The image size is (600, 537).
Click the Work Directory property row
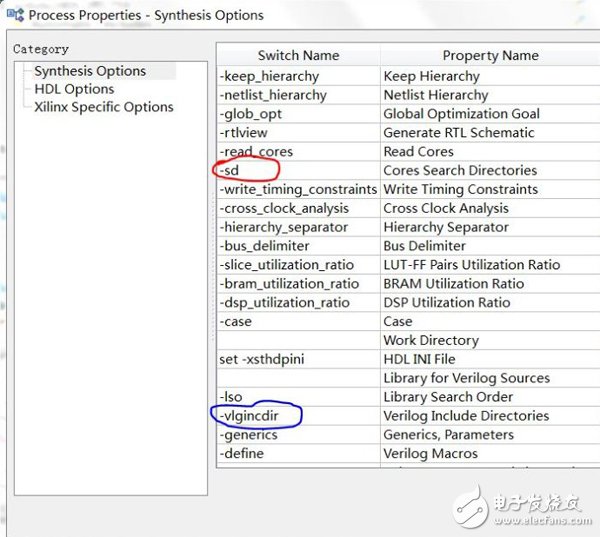(430, 341)
